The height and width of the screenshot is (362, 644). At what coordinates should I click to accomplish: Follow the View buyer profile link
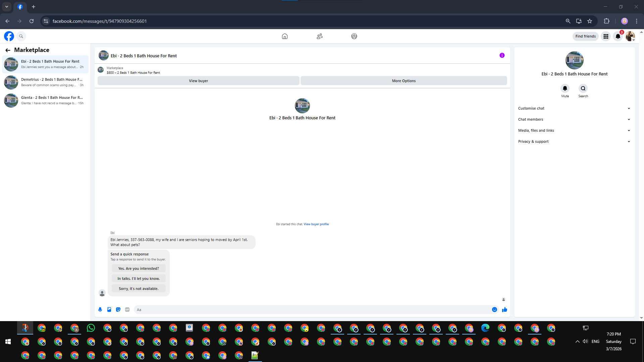pos(316,224)
